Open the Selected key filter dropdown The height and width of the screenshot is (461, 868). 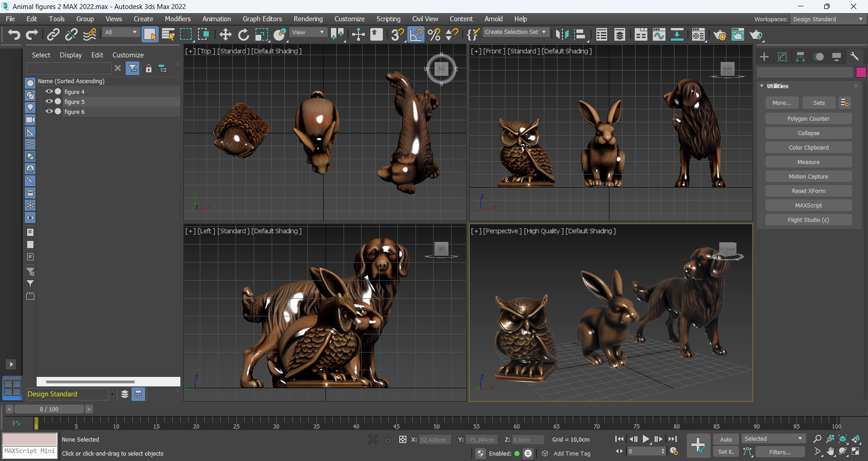tap(773, 439)
